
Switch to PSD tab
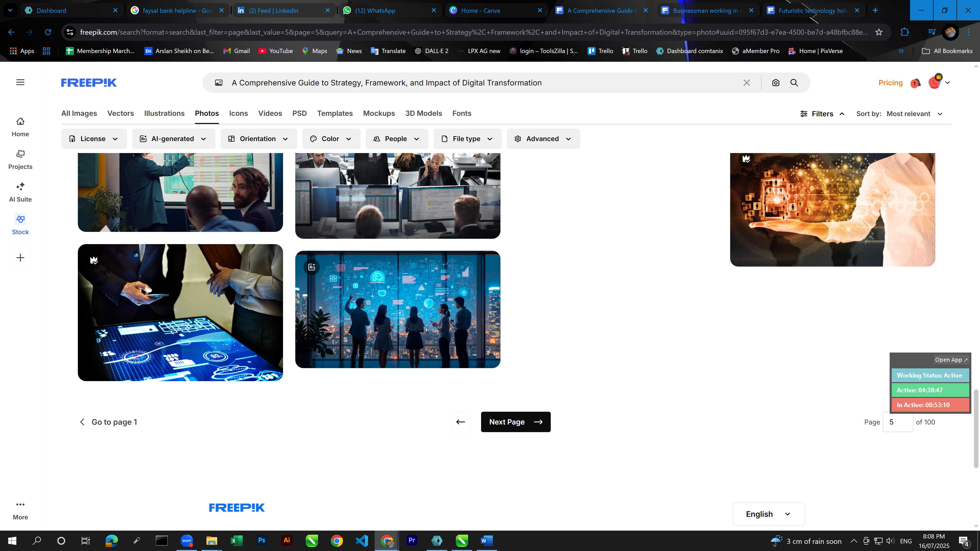[299, 113]
